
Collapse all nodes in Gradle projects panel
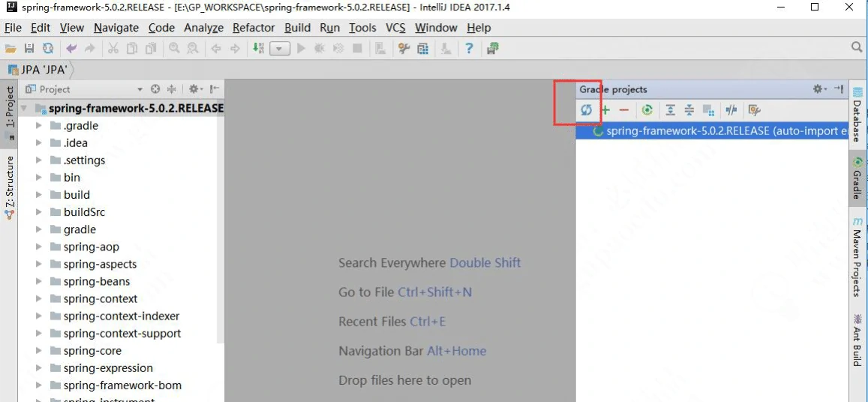[x=689, y=110]
